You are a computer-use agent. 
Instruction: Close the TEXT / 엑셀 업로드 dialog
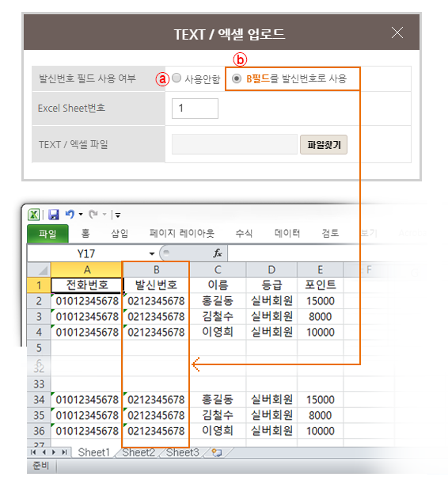[397, 32]
